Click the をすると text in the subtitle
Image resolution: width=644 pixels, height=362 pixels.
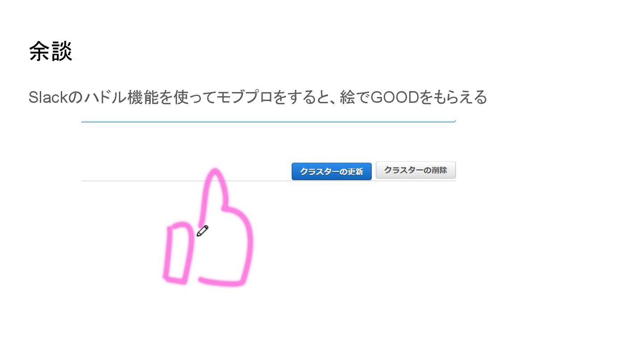pos(303,97)
